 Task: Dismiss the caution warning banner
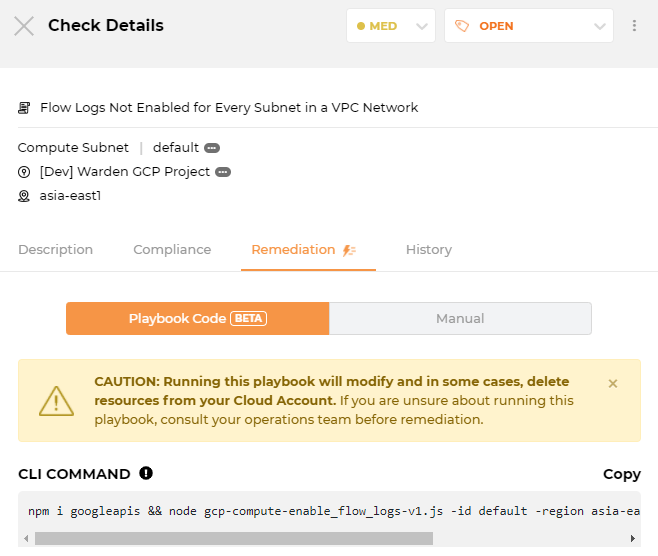click(613, 384)
